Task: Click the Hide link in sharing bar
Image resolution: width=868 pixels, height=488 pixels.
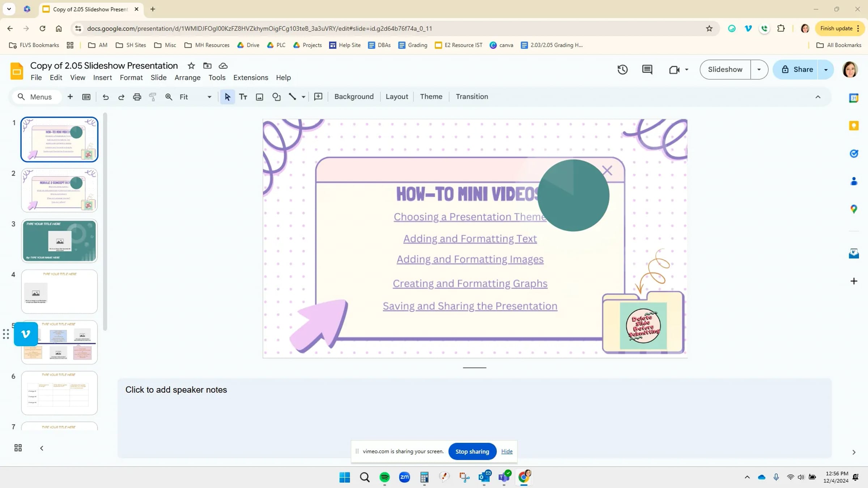Action: click(x=507, y=451)
